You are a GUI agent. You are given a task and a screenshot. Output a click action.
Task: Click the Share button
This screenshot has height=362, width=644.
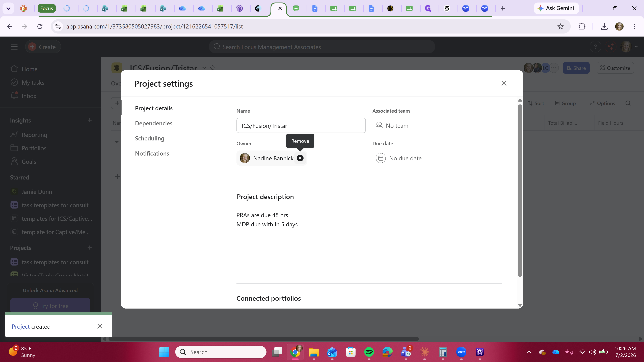click(x=576, y=68)
